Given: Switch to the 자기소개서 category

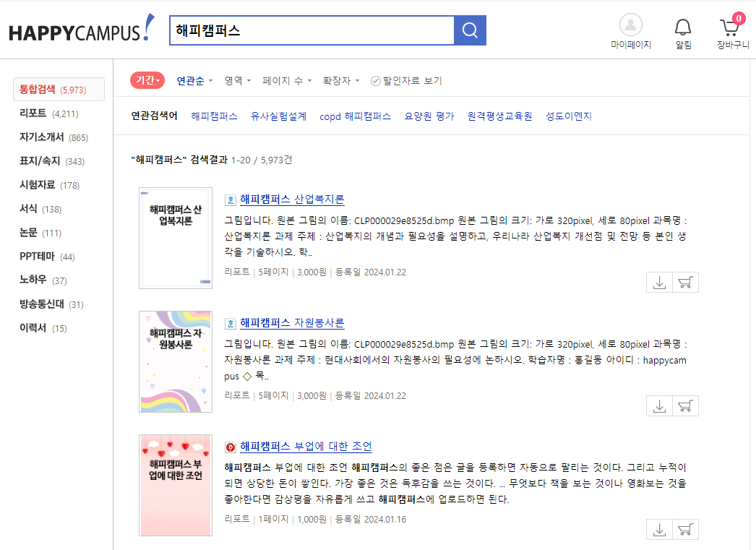Looking at the screenshot, I should [42, 137].
